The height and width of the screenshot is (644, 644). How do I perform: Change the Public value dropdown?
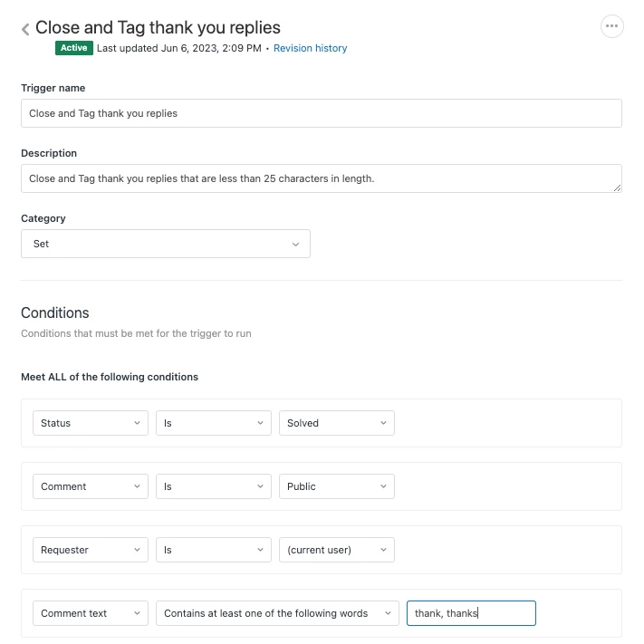336,486
